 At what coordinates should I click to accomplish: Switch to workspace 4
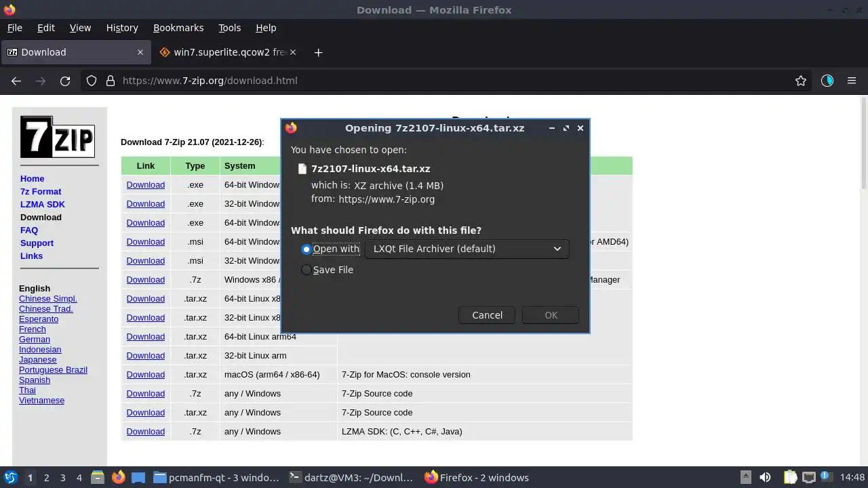point(79,478)
